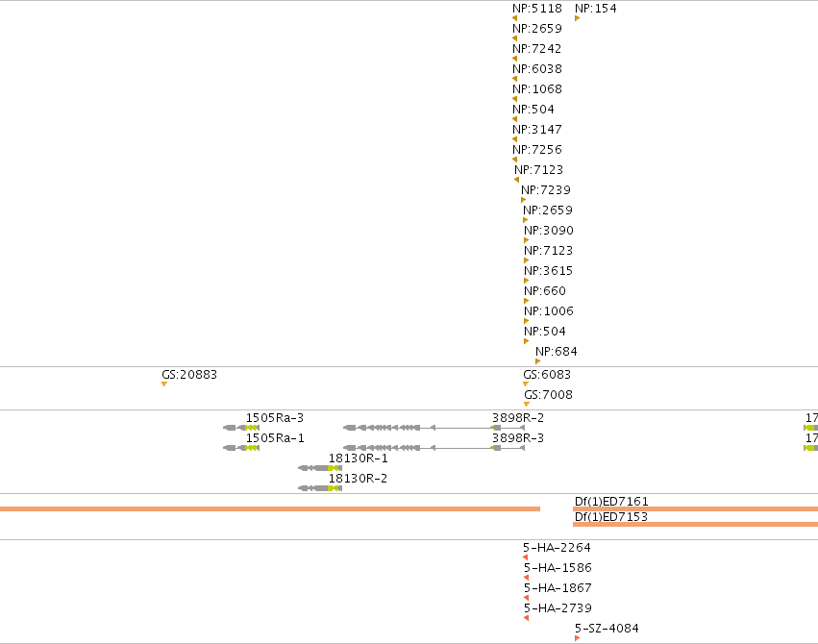Viewport: 818px width, 644px height.
Task: Click the triangle marker under GS:20883
Action: pyautogui.click(x=164, y=384)
